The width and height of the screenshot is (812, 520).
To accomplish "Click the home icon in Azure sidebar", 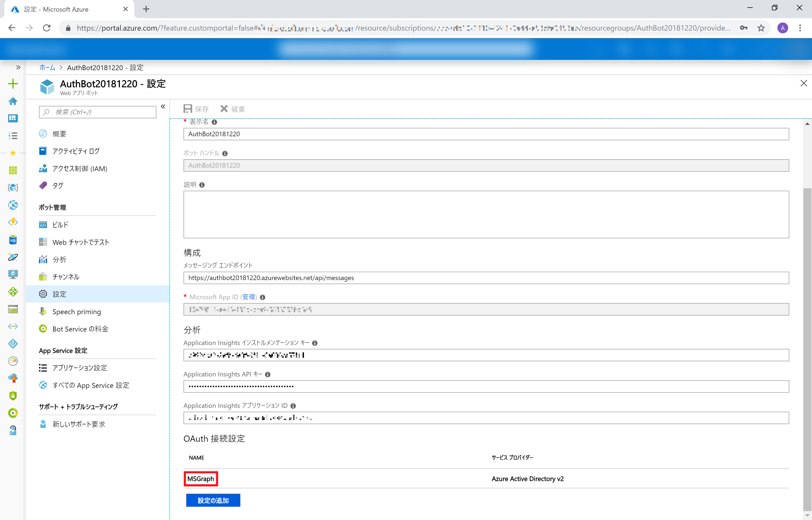I will click(x=13, y=101).
